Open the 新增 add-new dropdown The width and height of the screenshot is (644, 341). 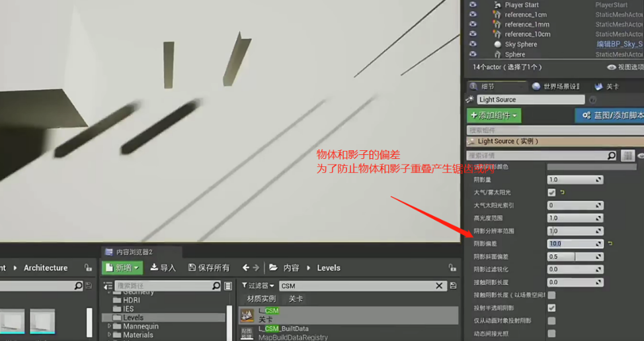click(x=122, y=268)
